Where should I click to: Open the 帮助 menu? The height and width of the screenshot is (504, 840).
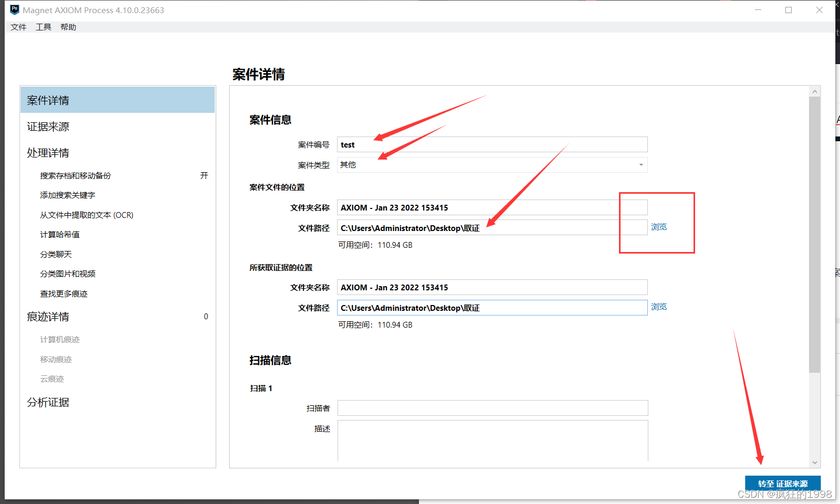coord(68,27)
